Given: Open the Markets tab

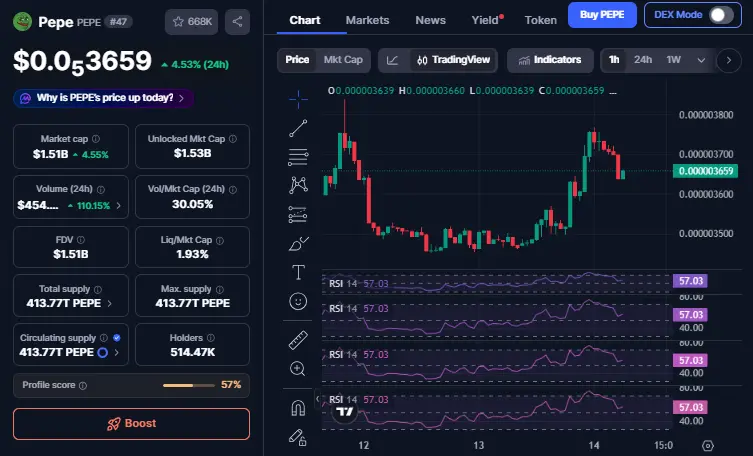Looking at the screenshot, I should 367,20.
